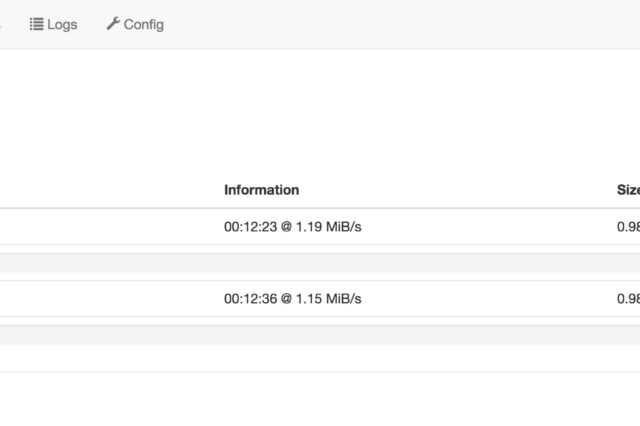Click the 1.15 MiB/s speed value
The image size is (640, 426).
328,299
